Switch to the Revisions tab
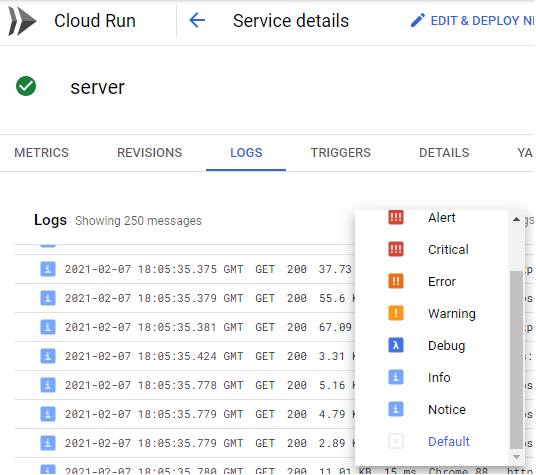 149,153
